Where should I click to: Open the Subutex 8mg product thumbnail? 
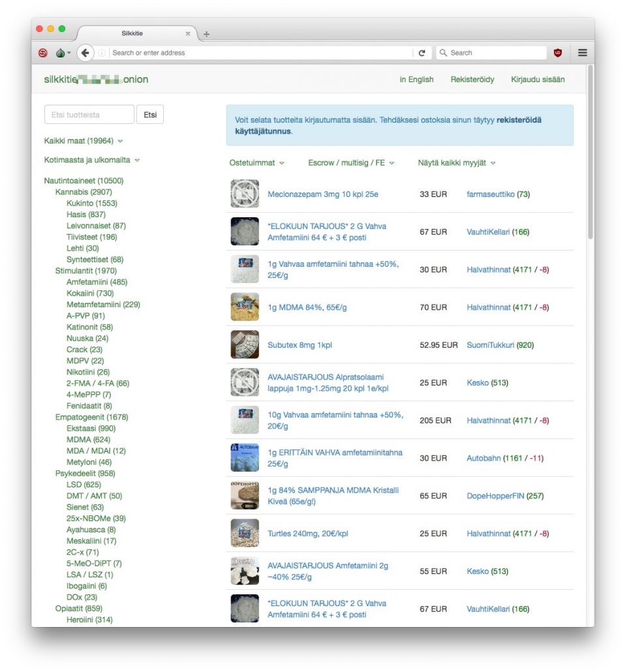245,344
